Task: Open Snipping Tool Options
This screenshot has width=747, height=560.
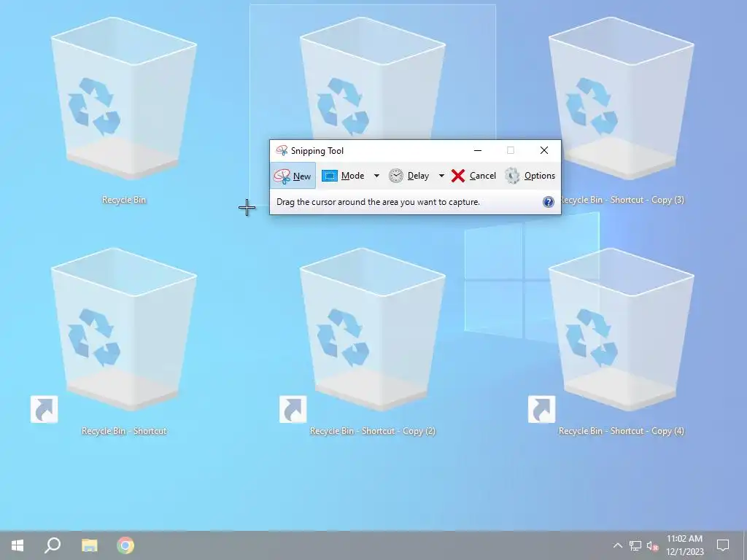Action: (530, 176)
